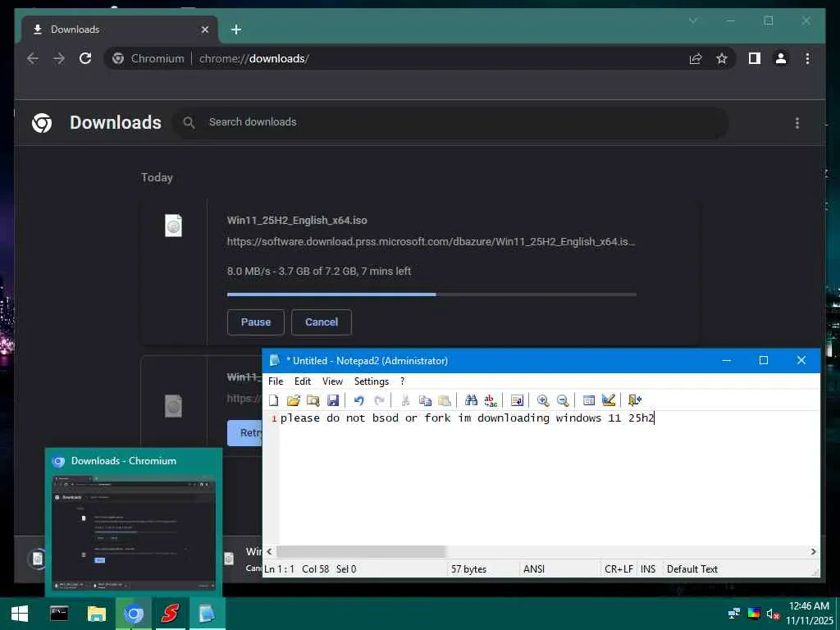Click the Paste clipboard icon in Notepad2
Screen dimensions: 840x630
(x=445, y=400)
